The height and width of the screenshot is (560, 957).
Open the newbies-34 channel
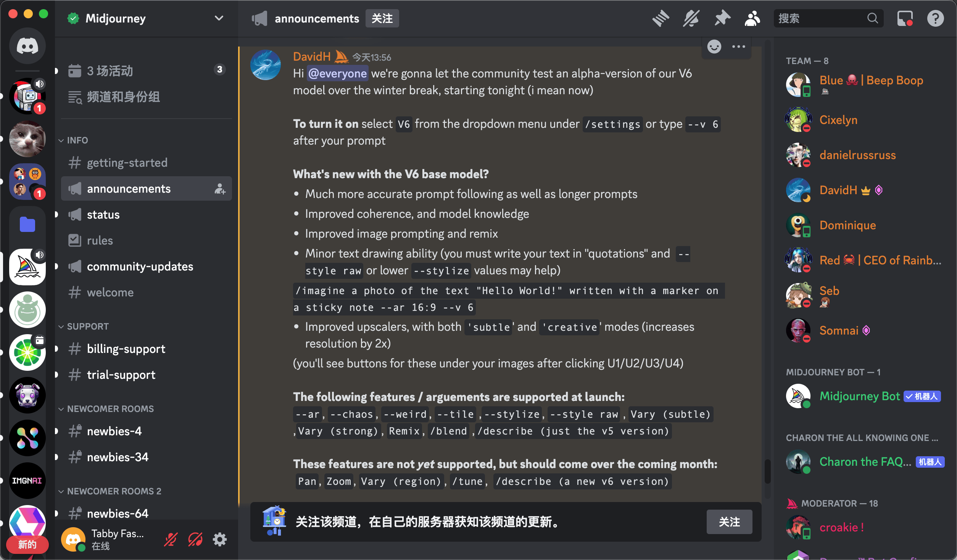tap(147, 457)
